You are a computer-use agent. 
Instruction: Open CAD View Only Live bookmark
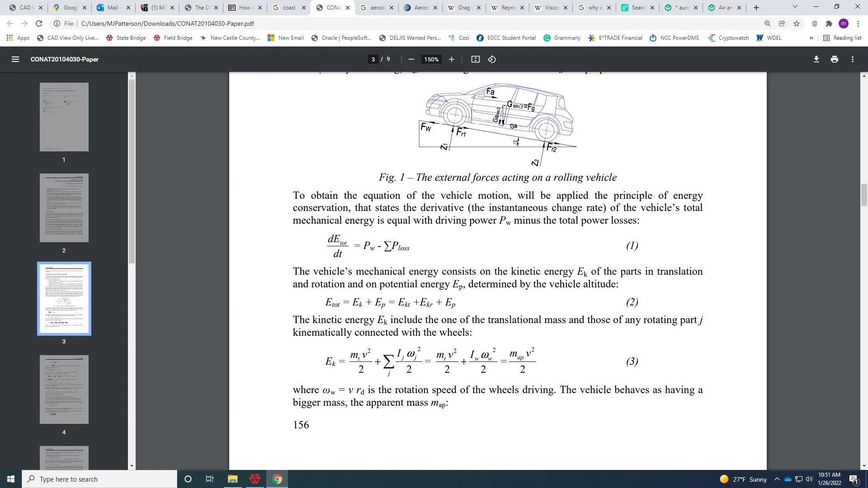(x=68, y=38)
